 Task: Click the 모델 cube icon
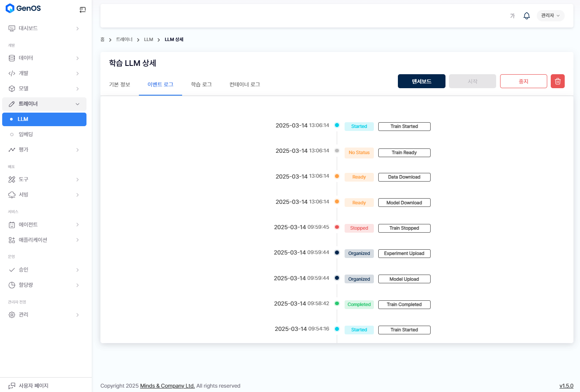click(12, 89)
